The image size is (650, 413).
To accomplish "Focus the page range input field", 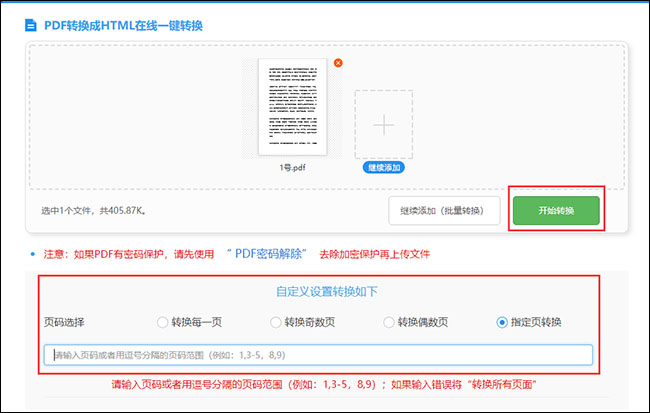I will point(318,355).
